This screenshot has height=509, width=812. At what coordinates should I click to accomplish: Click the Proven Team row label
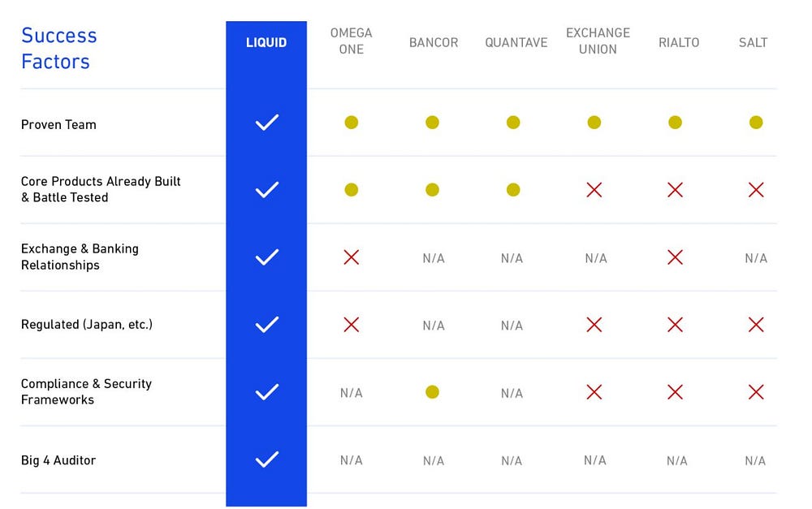[x=58, y=125]
